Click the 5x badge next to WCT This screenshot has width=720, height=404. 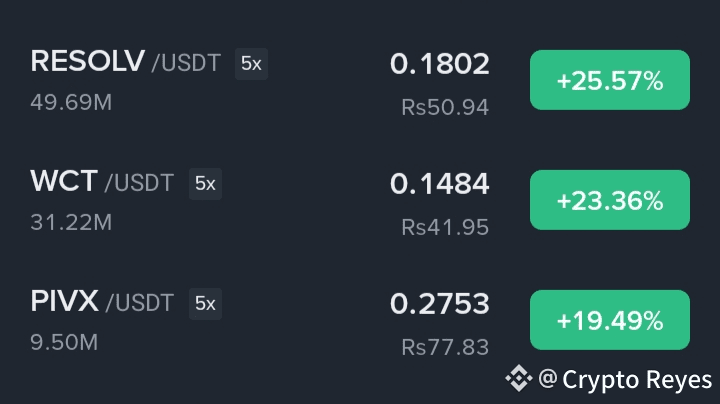click(205, 184)
